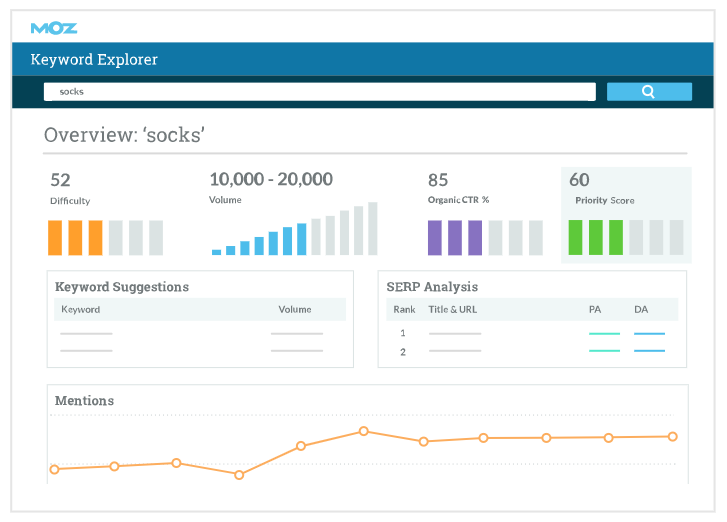Click the Organic CTR value '85'

coord(438,180)
